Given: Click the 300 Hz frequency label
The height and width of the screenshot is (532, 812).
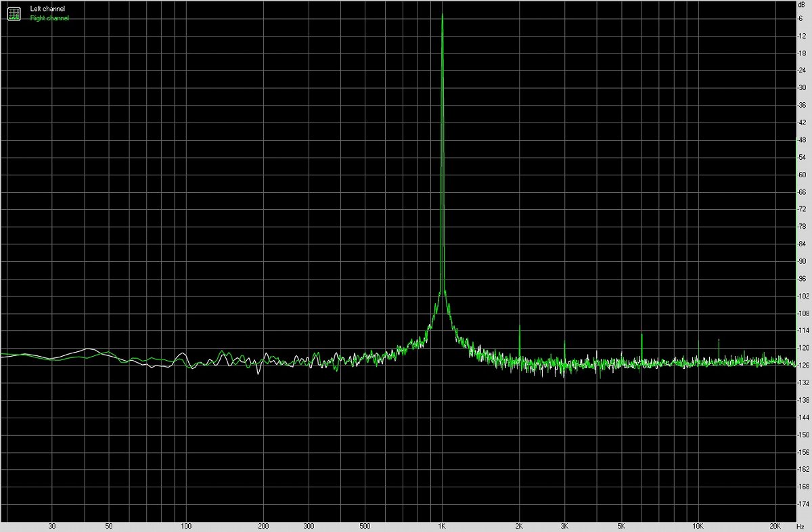Looking at the screenshot, I should [309, 526].
